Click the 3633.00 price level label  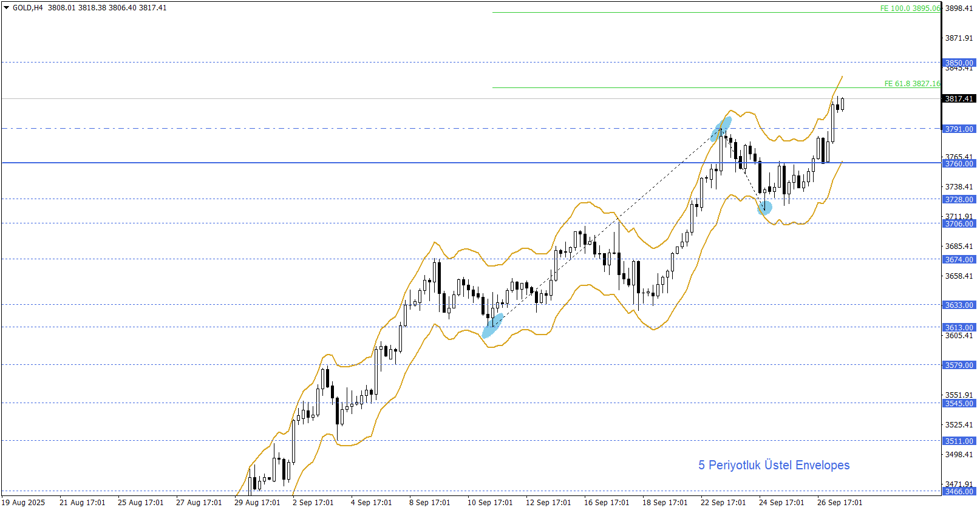pos(959,305)
